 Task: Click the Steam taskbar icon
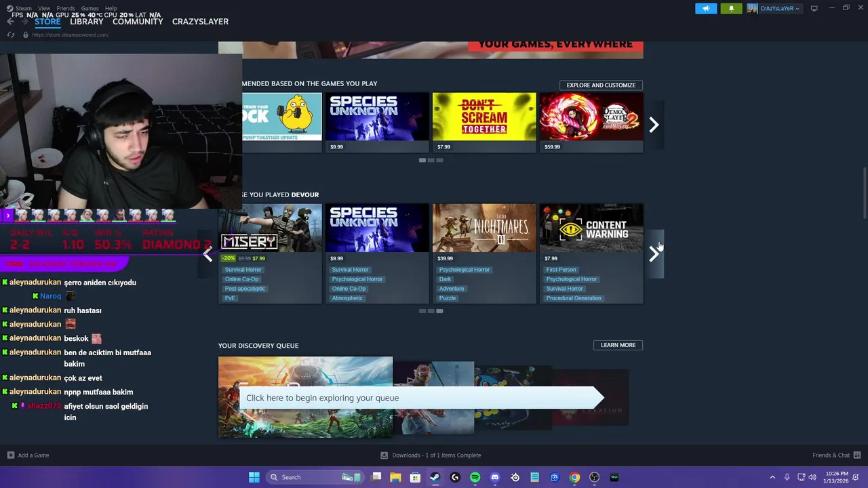435,477
